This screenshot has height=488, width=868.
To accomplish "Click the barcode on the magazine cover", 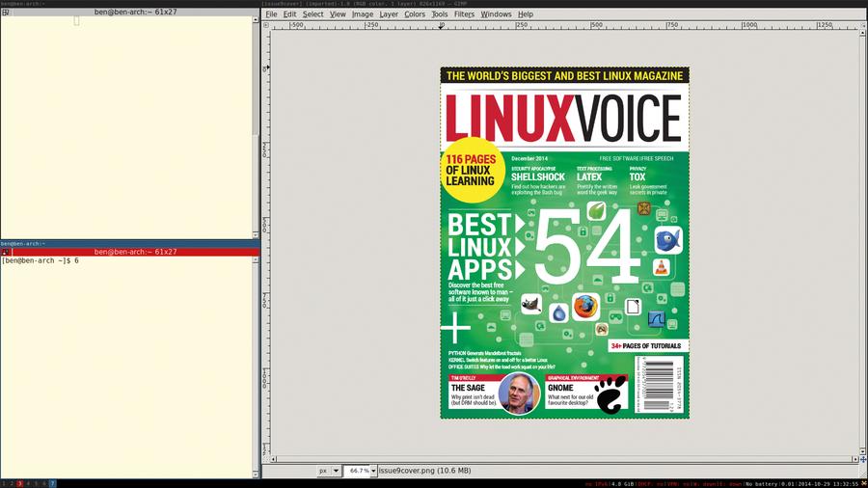I will coord(658,386).
